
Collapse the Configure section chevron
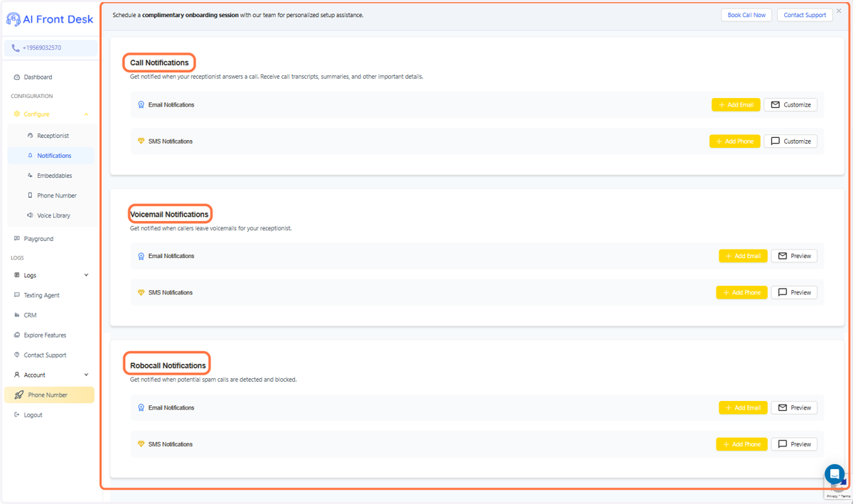(x=87, y=114)
